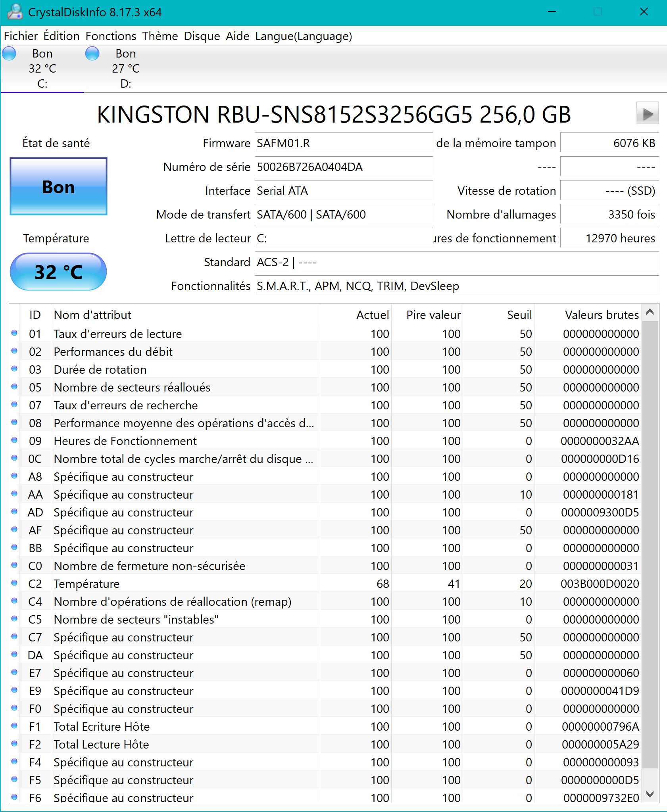
Task: Click status icon of attribute 01
Action: coord(14,333)
